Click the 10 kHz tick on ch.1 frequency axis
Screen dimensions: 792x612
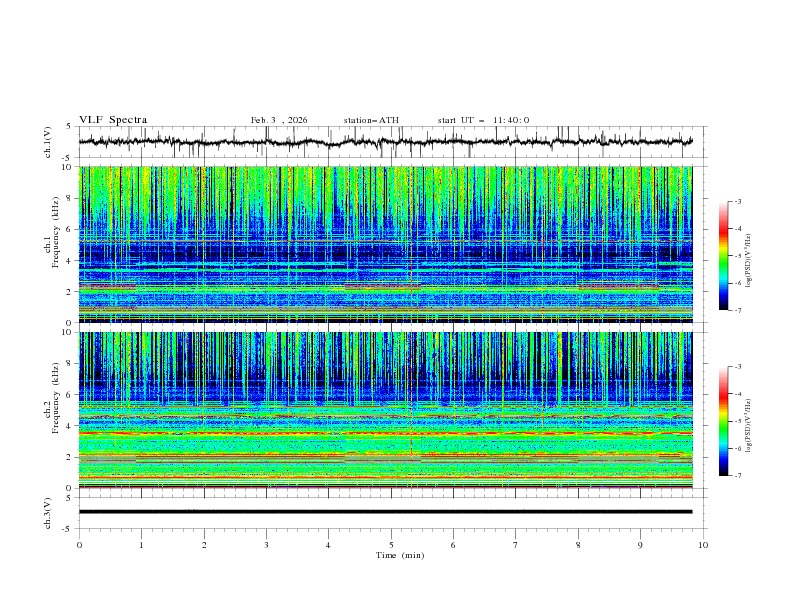click(68, 167)
